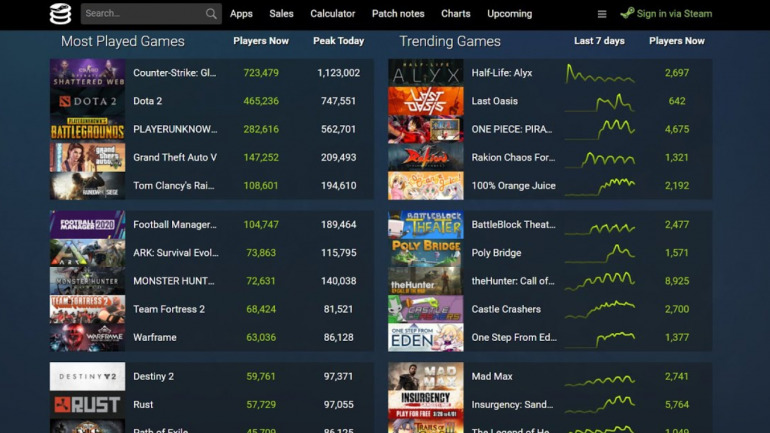This screenshot has height=433, width=770.
Task: Open the Sales menu item
Action: 281,14
